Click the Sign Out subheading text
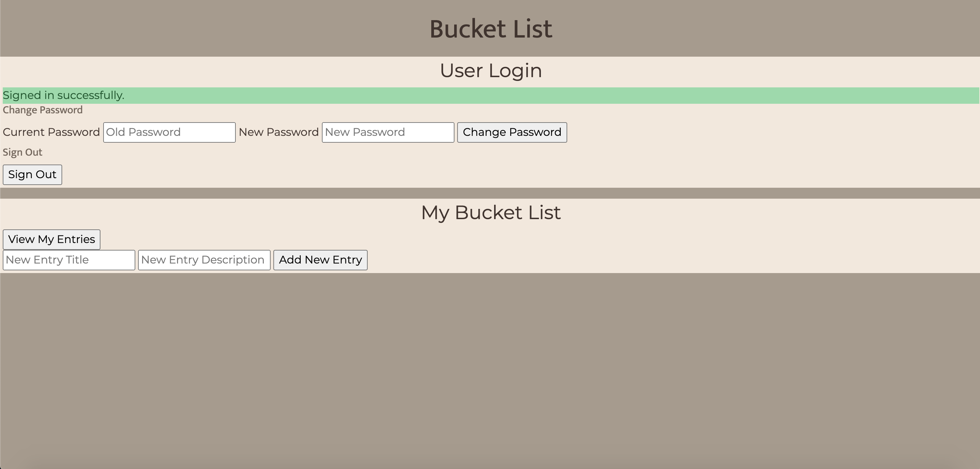980x469 pixels. tap(23, 152)
